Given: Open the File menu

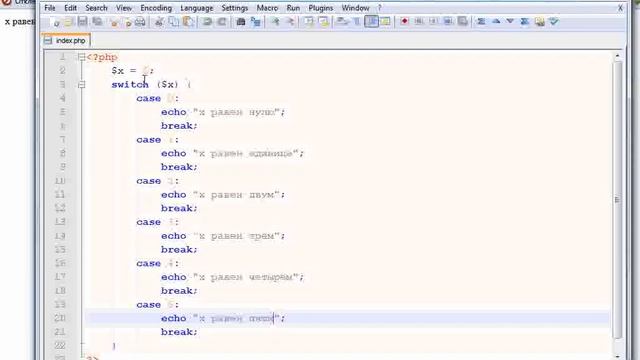Looking at the screenshot, I should tap(50, 8).
